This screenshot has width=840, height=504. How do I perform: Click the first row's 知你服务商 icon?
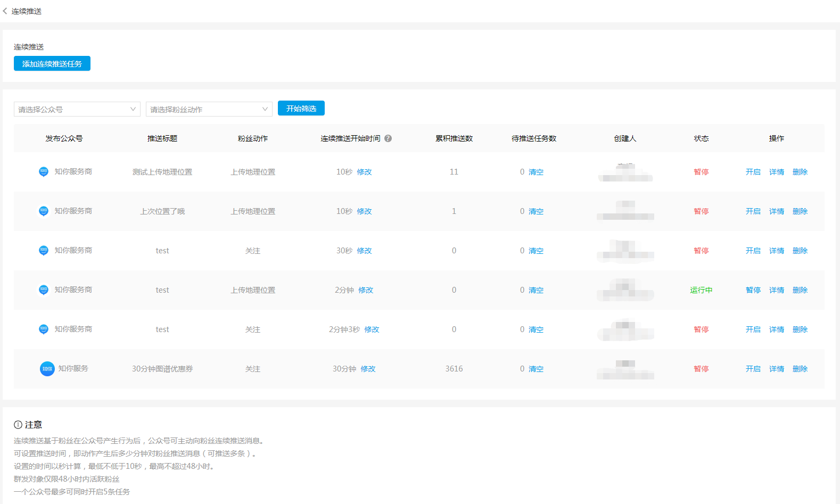click(44, 172)
